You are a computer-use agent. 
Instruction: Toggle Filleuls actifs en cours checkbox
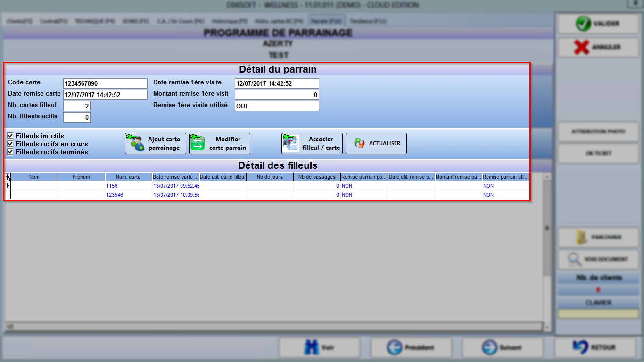coord(10,144)
